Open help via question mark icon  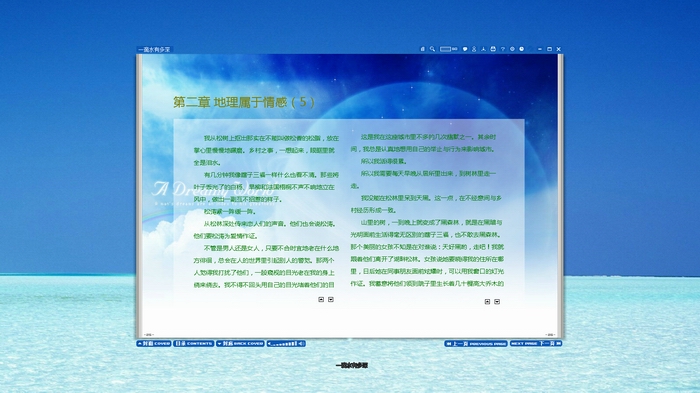click(503, 49)
